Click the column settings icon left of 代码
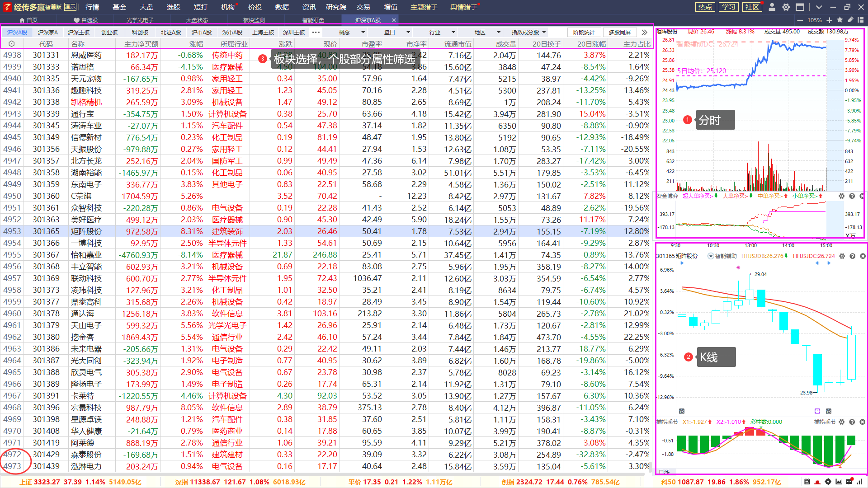The width and height of the screenshot is (868, 488). click(12, 44)
